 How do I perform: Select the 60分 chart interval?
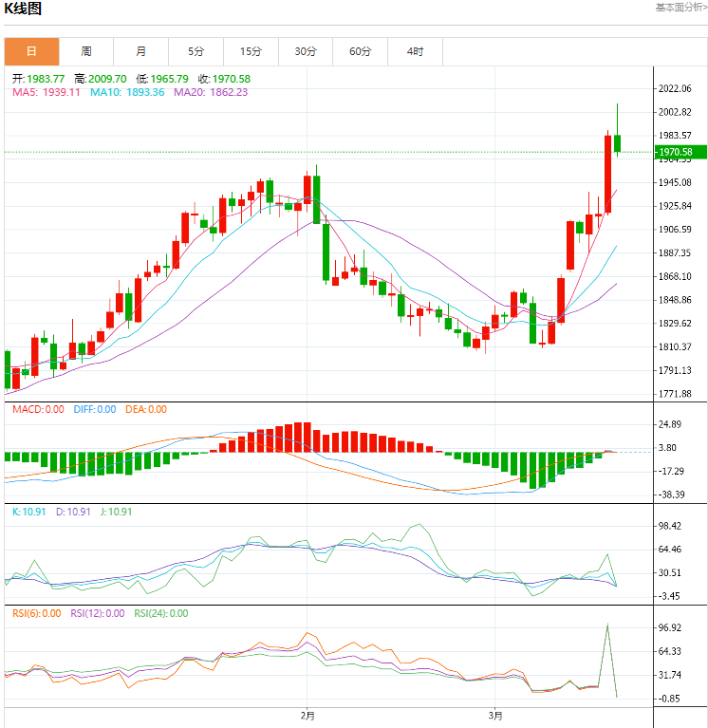(361, 51)
